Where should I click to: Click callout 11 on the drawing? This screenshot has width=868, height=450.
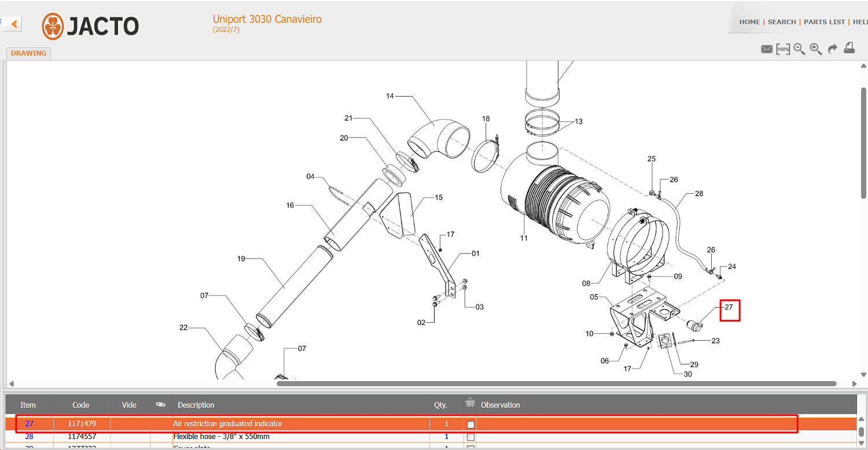point(524,238)
